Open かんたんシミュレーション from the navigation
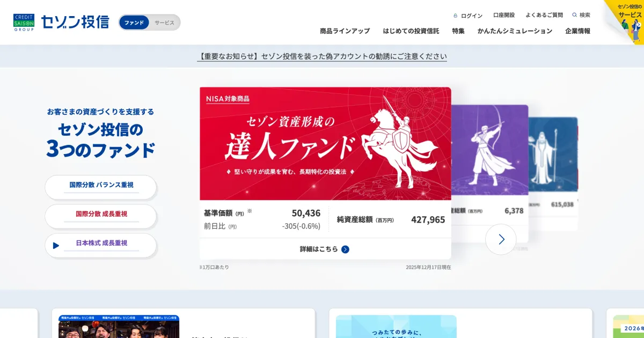The height and width of the screenshot is (338, 644). click(x=515, y=31)
